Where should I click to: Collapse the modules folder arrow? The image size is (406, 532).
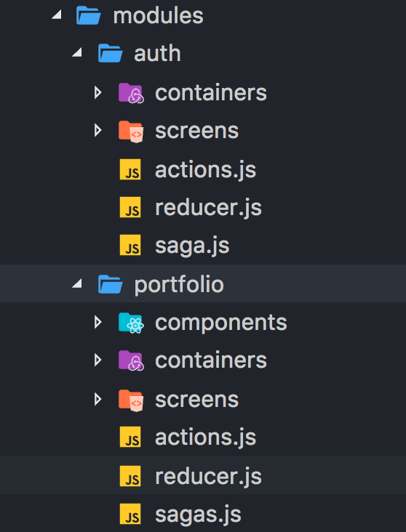pyautogui.click(x=57, y=15)
